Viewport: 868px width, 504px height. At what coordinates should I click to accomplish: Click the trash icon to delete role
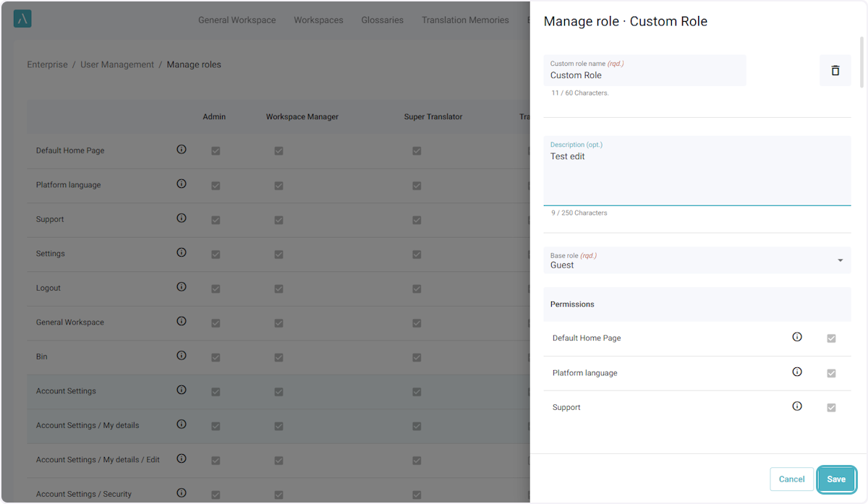835,71
